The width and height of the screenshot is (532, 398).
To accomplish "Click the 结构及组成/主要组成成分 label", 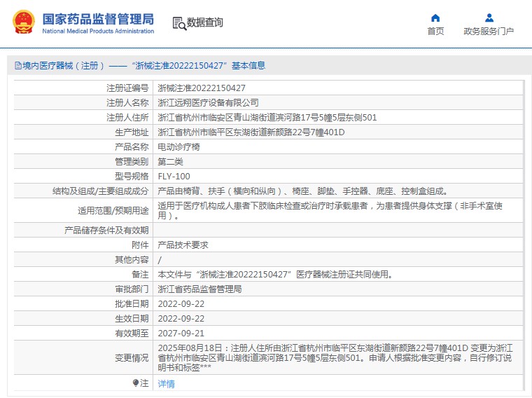I will click(100, 191).
